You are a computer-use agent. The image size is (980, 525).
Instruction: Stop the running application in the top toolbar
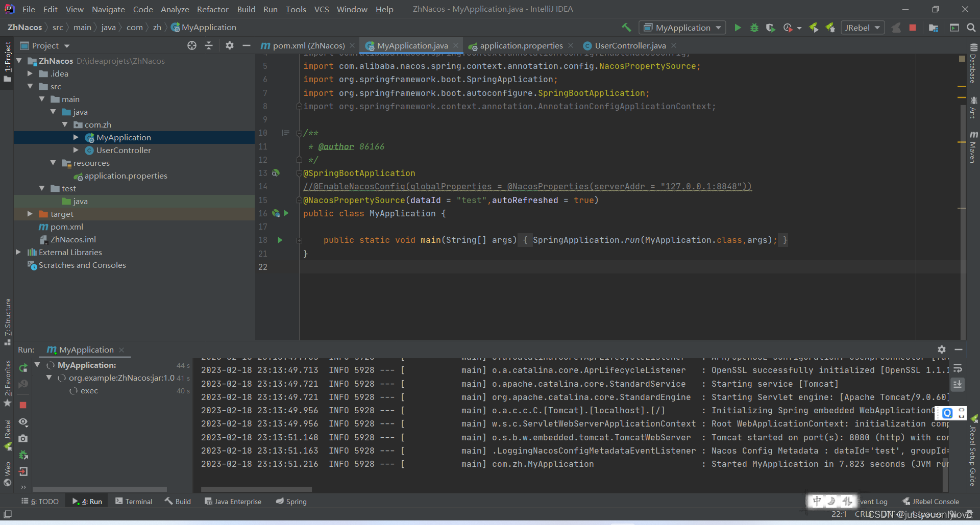pyautogui.click(x=913, y=28)
